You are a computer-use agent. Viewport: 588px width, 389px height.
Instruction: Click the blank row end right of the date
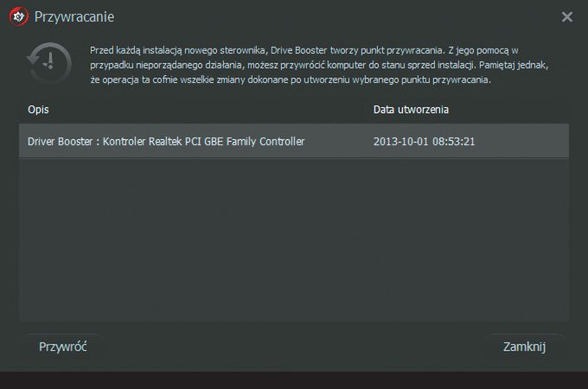click(527, 141)
